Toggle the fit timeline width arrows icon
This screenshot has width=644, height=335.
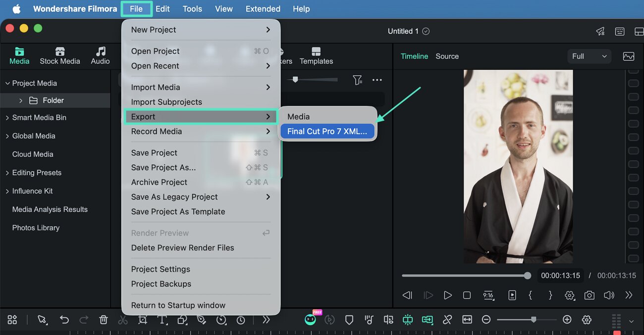[467, 320]
